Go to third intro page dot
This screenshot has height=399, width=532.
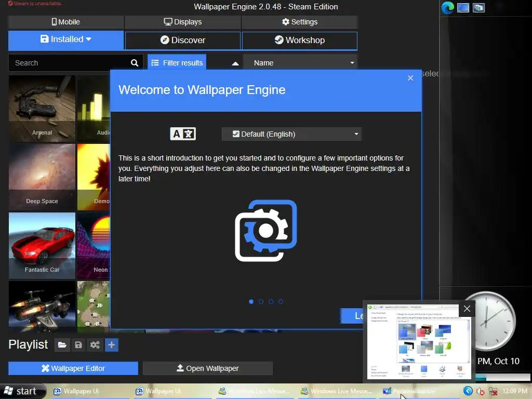[x=271, y=301]
